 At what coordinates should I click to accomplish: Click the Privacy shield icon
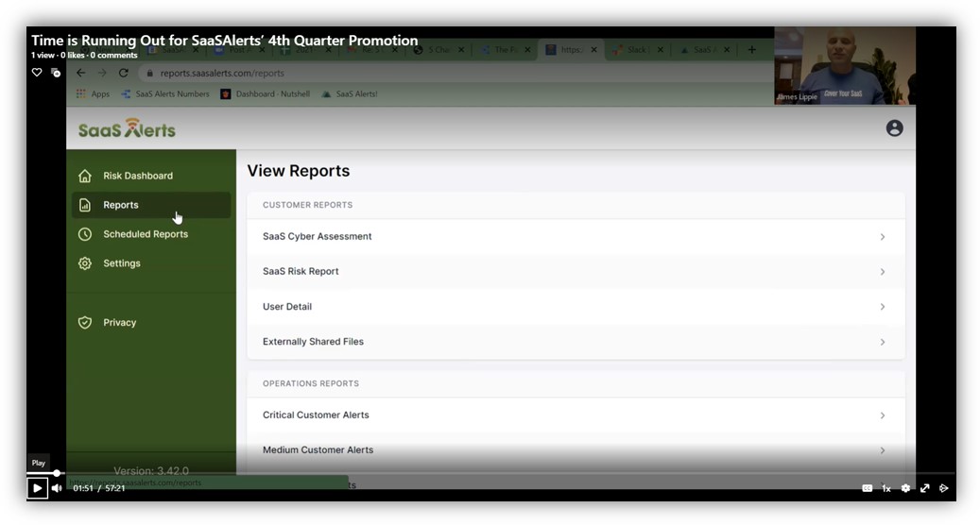click(85, 323)
